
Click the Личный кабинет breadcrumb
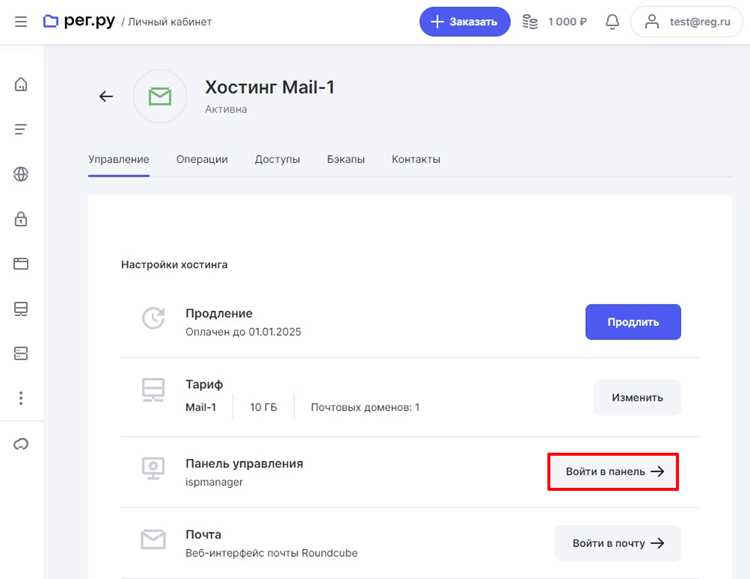(170, 22)
